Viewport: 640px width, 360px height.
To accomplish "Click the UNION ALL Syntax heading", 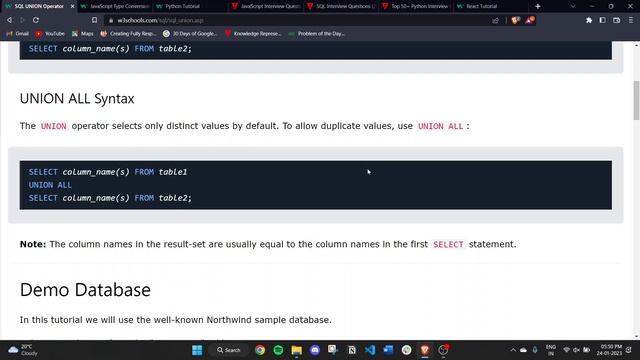I will (77, 99).
